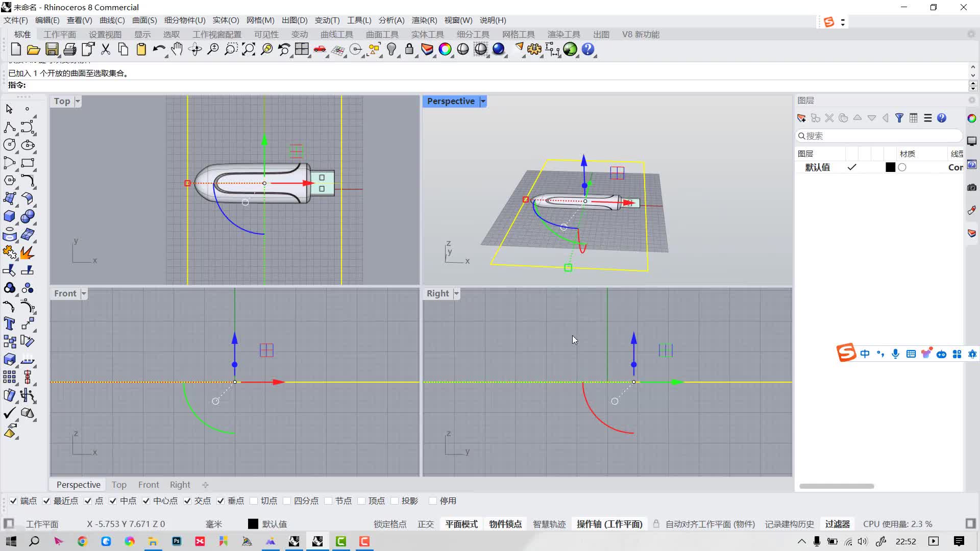Enable the 四分点 (Quad) osnap checkbox
The height and width of the screenshot is (551, 980).
[x=287, y=501]
